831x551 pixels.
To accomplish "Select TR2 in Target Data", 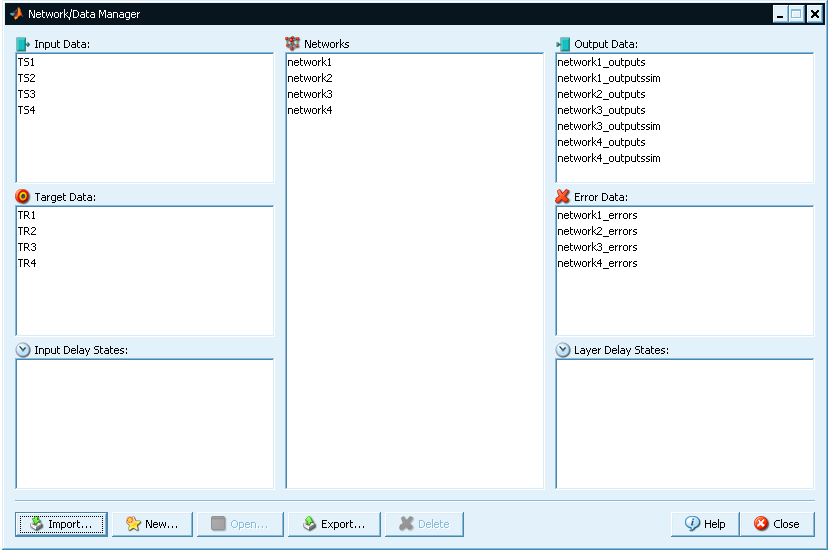I will (x=145, y=231).
